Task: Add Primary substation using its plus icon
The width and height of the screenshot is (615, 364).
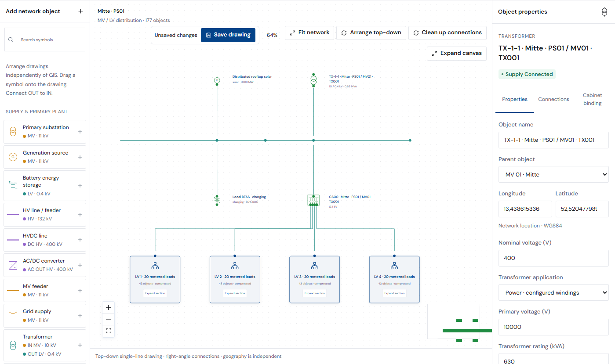Action: 80,132
